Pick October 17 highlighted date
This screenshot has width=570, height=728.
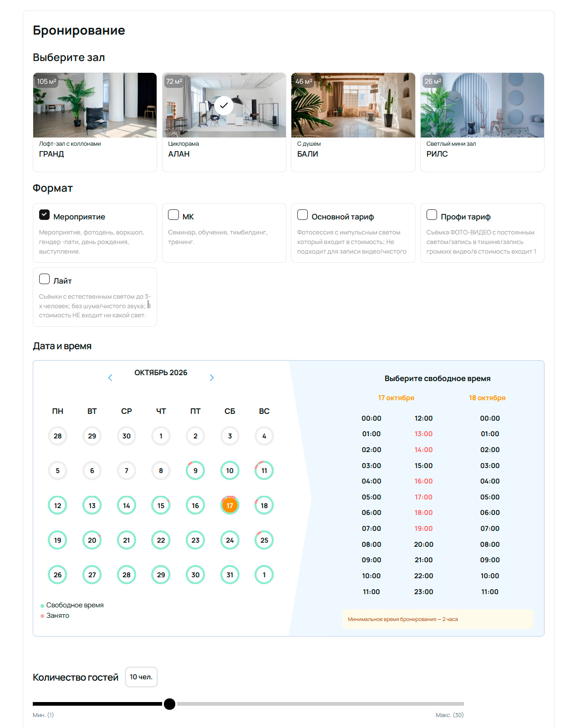(230, 505)
